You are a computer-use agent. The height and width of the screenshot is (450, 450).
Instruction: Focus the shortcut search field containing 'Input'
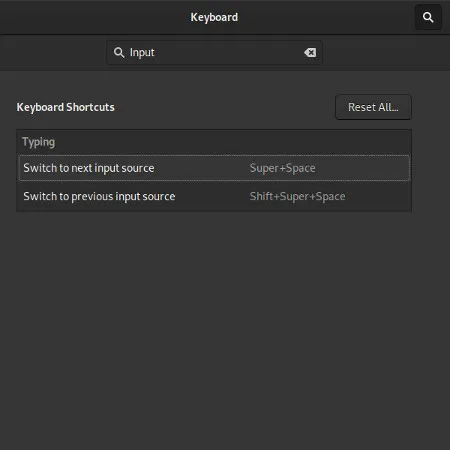pyautogui.click(x=214, y=52)
